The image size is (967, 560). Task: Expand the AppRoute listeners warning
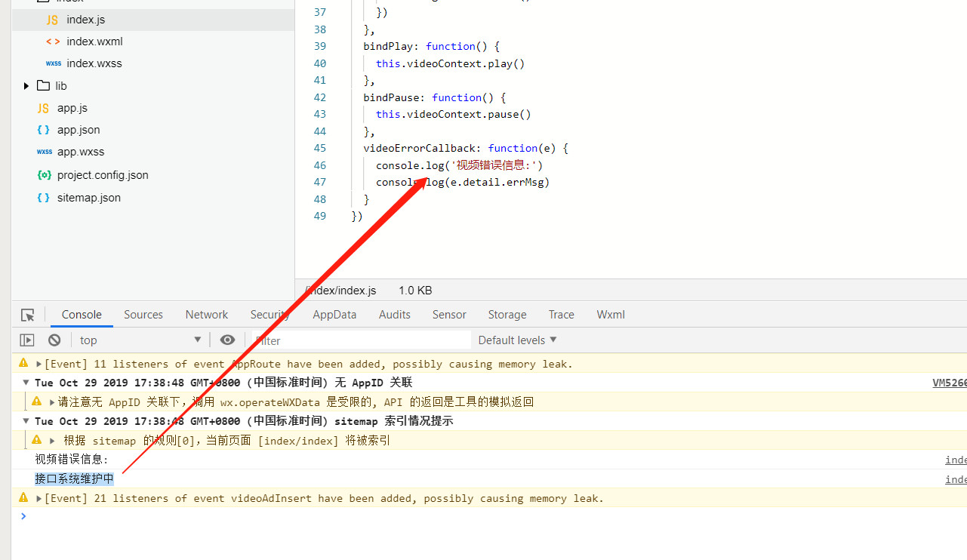tap(38, 365)
